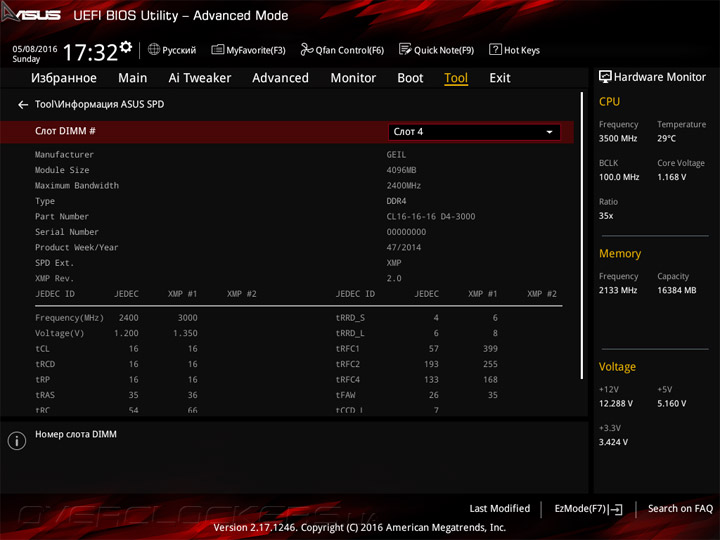Click the Hardware Monitor heading
The height and width of the screenshot is (540, 720).
[x=659, y=77]
